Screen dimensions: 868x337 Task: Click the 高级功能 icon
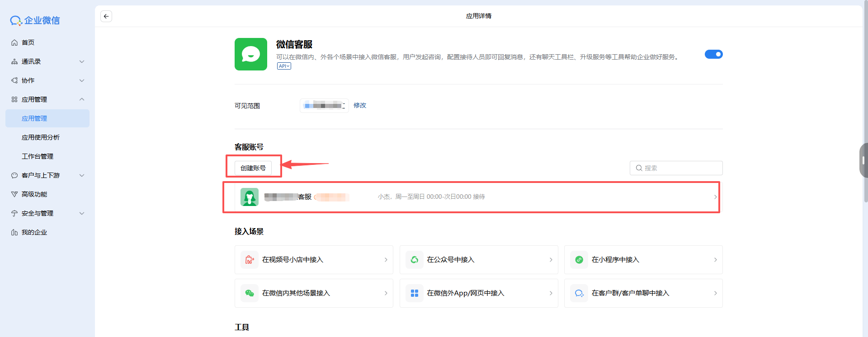(14, 194)
